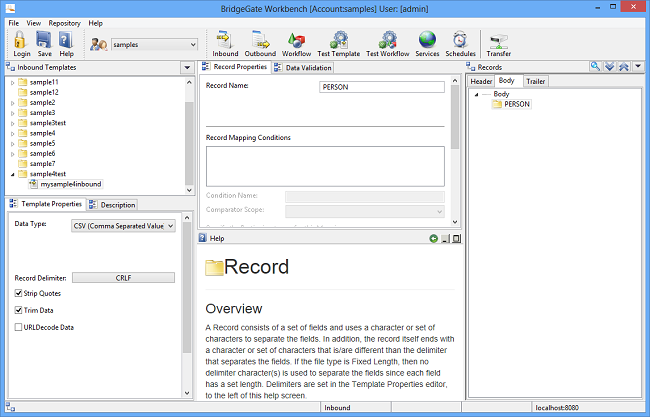Image resolution: width=650 pixels, height=417 pixels.
Task: Click the Record Properties vertical scrollbar thumb
Action: click(x=455, y=117)
